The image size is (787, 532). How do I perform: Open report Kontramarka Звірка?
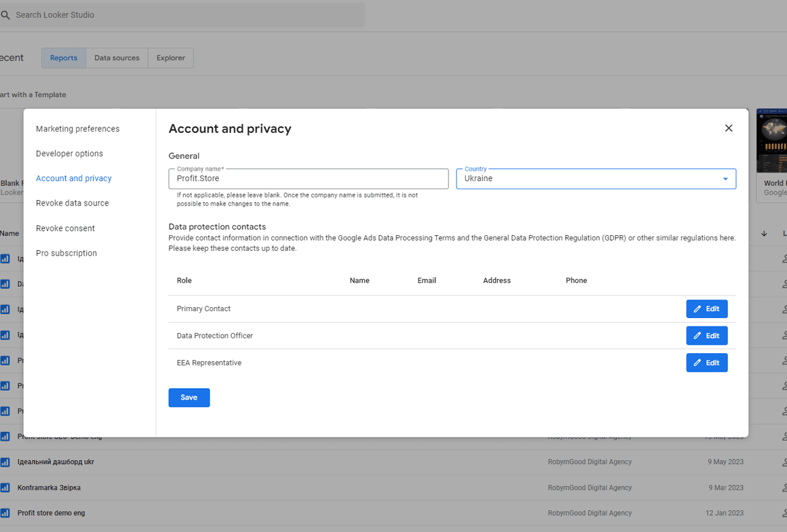(x=49, y=487)
